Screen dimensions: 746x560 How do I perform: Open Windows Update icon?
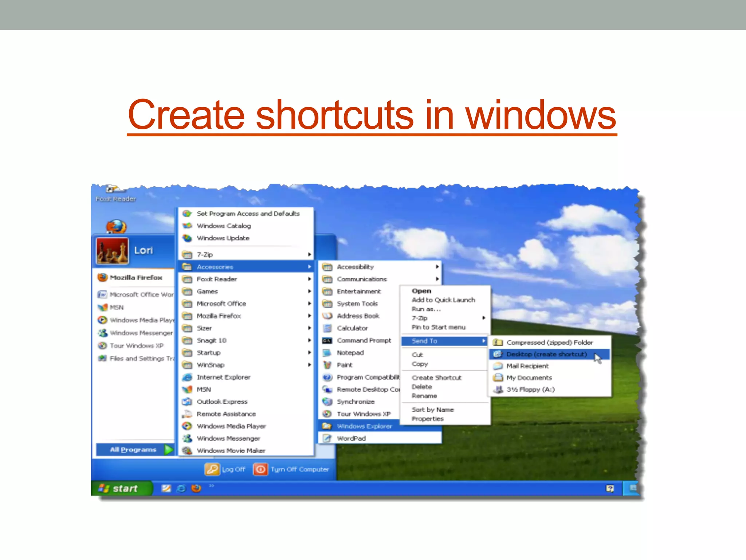(187, 238)
